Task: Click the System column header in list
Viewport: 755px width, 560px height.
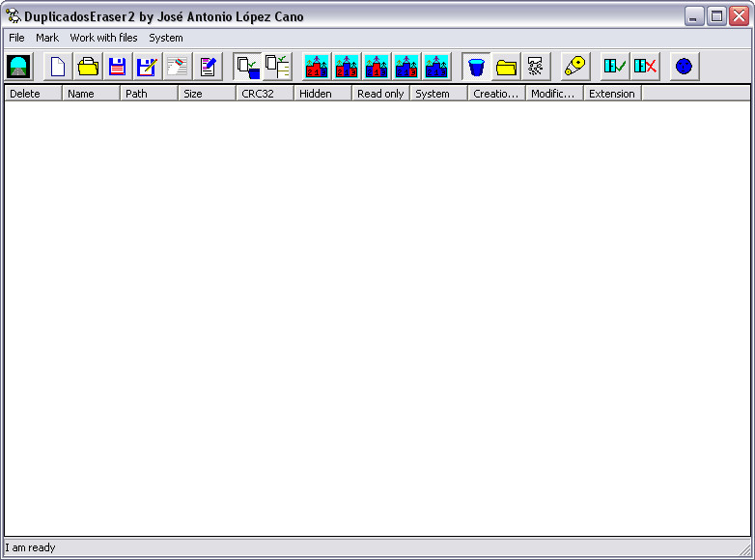Action: click(x=438, y=94)
